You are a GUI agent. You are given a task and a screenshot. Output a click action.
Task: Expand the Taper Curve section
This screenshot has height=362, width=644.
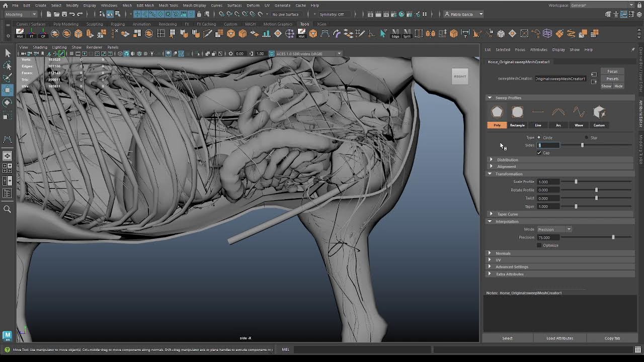click(x=559, y=214)
